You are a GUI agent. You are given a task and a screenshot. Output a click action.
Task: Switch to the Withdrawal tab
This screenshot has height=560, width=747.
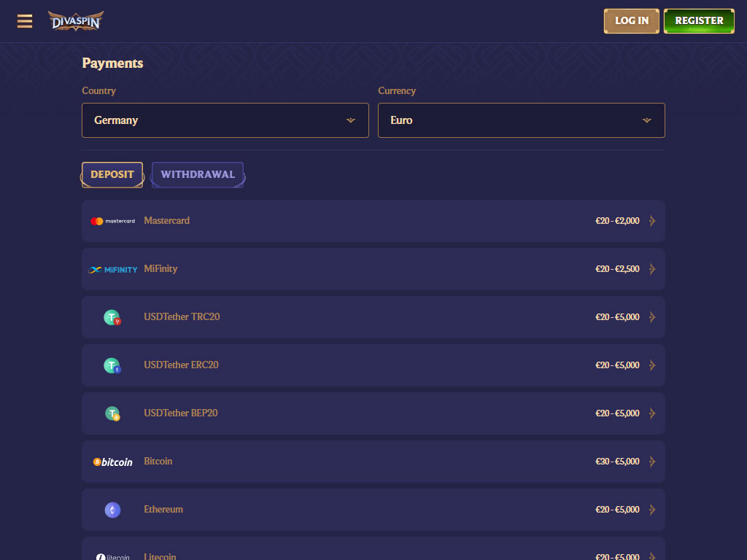198,175
